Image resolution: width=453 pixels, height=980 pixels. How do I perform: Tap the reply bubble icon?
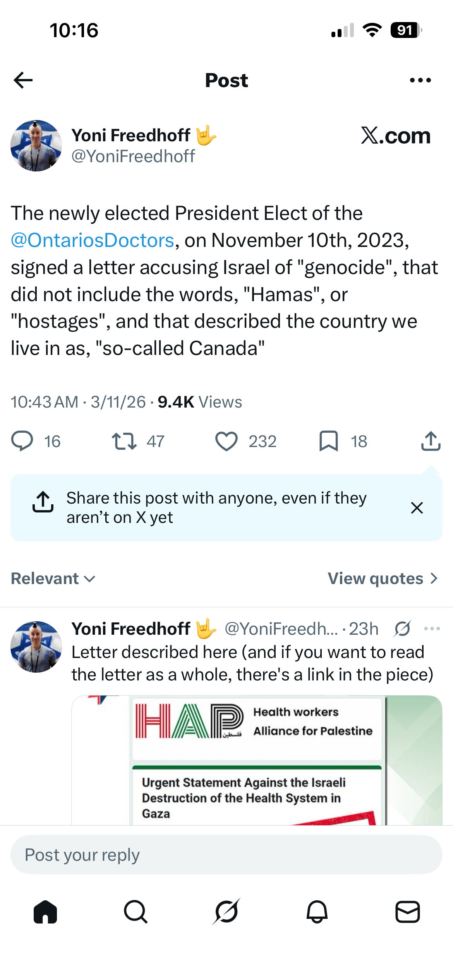22,441
